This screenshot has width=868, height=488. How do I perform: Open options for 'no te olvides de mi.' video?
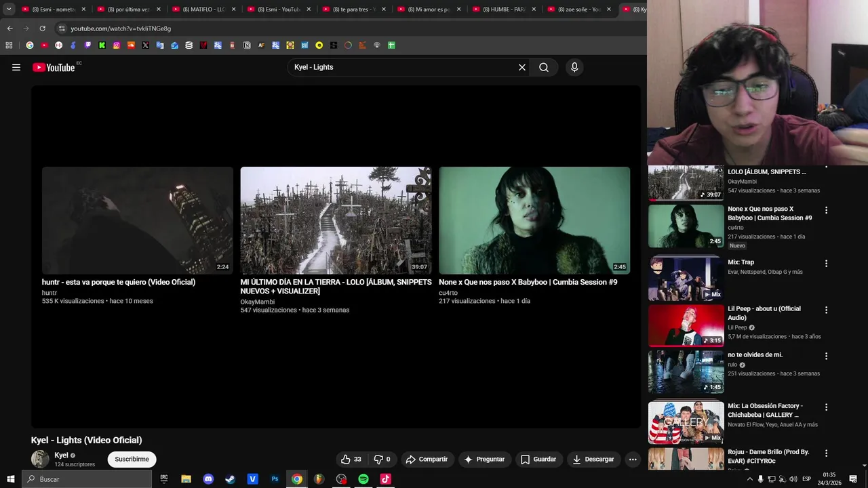tap(826, 356)
